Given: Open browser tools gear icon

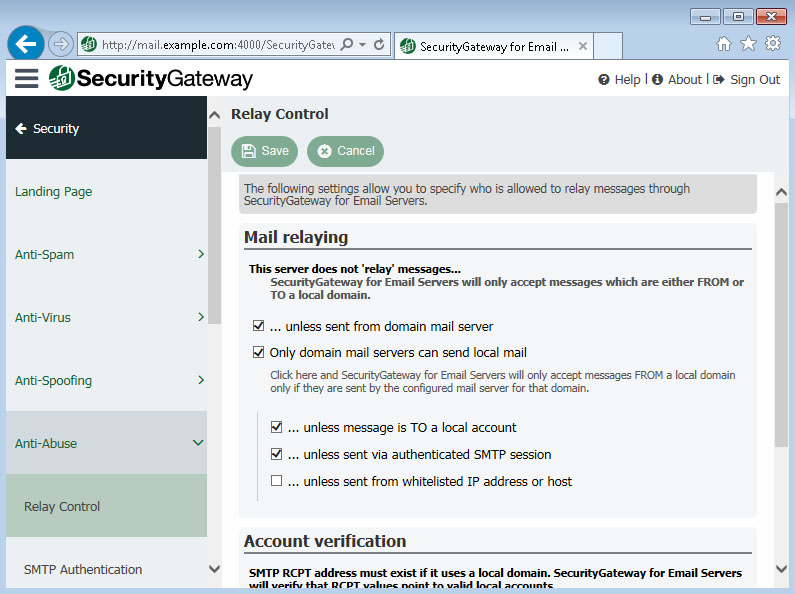Looking at the screenshot, I should coord(773,44).
